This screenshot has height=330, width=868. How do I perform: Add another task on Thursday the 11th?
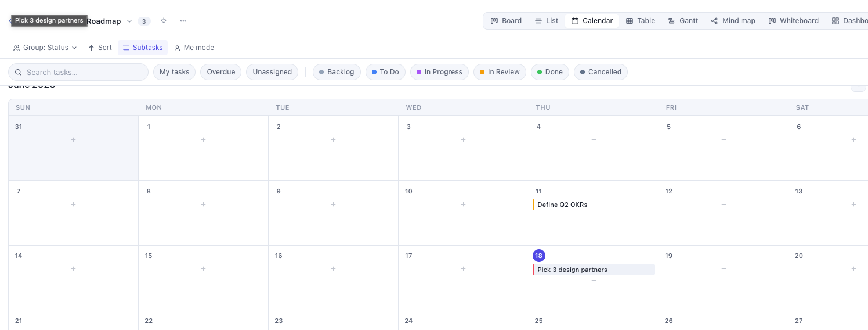[594, 216]
